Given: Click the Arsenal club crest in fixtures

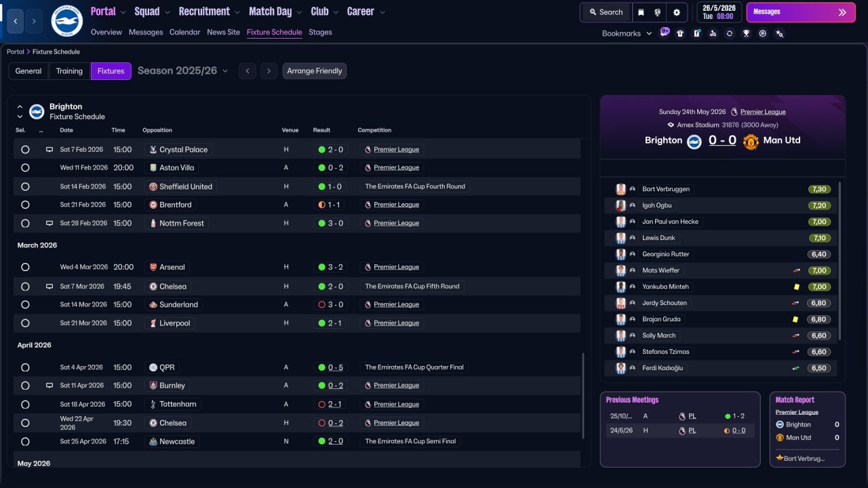Looking at the screenshot, I should point(153,267).
